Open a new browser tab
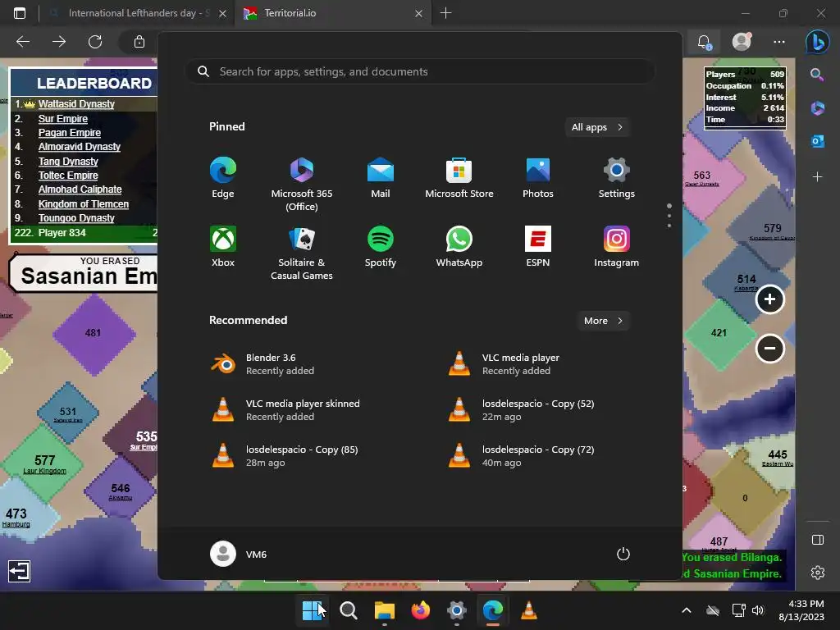Image resolution: width=840 pixels, height=630 pixels. pos(445,13)
